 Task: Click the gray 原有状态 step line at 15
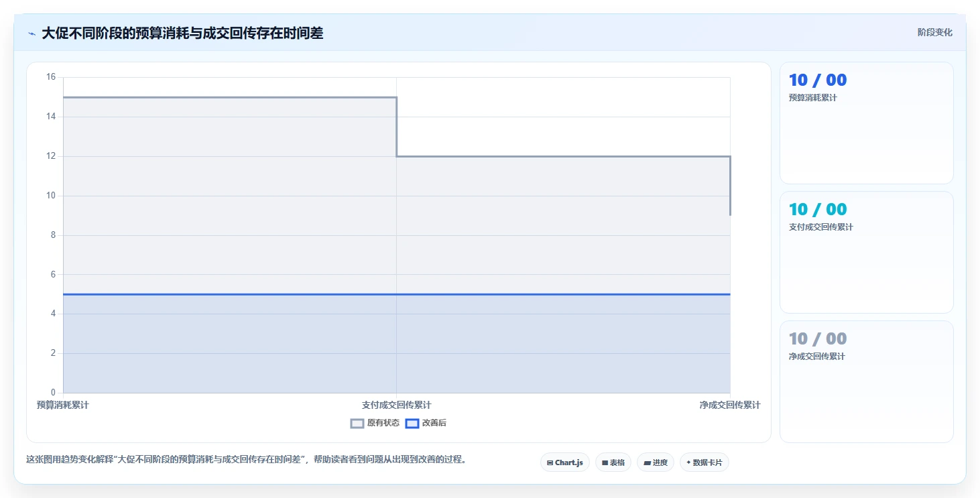(229, 97)
